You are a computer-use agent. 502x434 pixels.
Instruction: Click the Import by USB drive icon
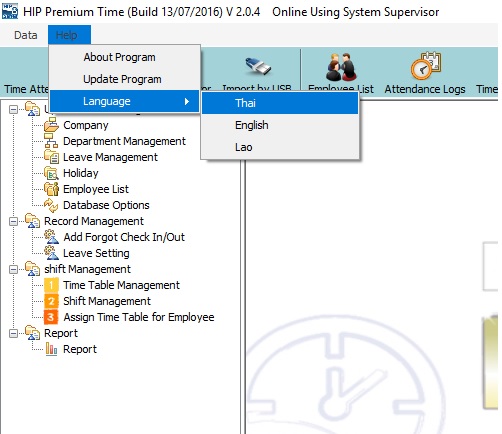tap(258, 67)
